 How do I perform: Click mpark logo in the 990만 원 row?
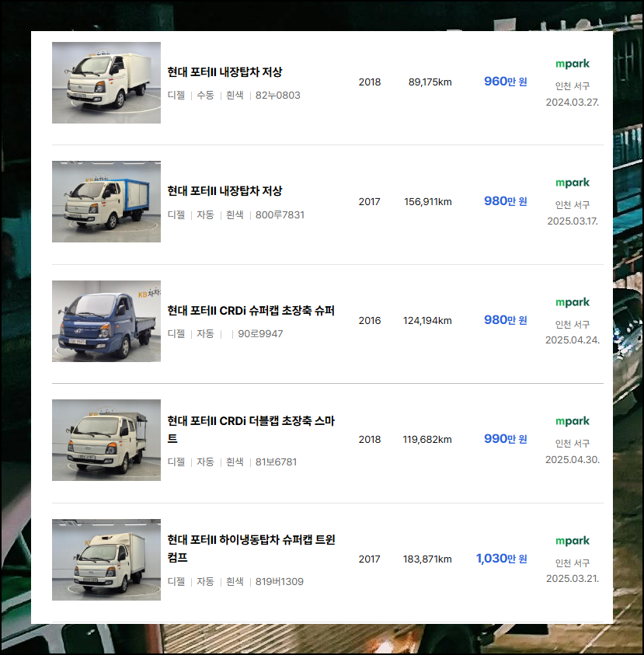tap(573, 421)
